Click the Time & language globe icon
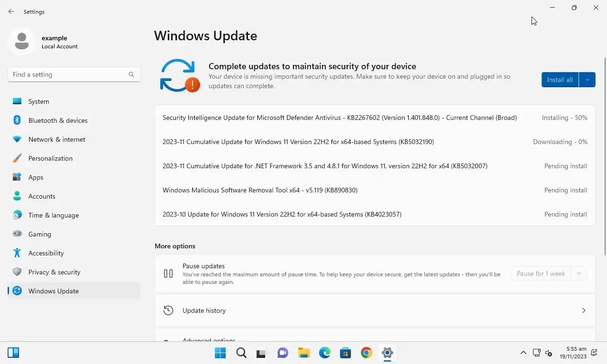 [x=17, y=215]
